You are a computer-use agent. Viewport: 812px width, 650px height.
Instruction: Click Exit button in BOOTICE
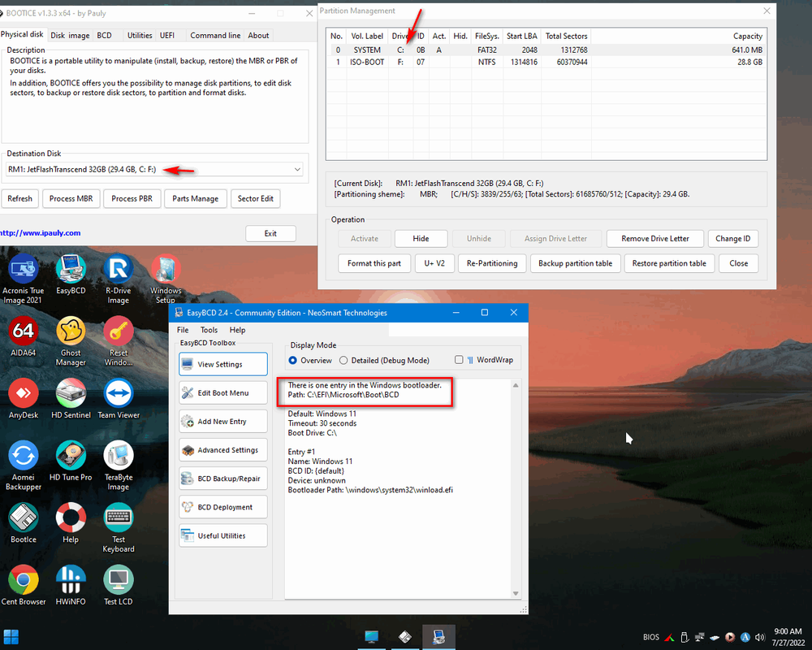pyautogui.click(x=271, y=233)
